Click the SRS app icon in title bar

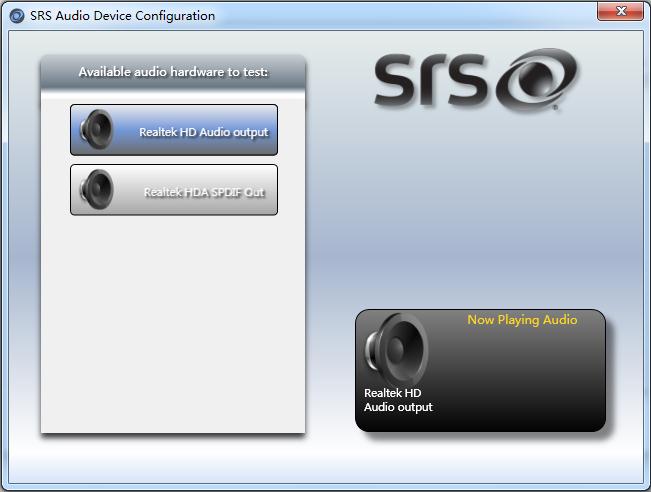click(x=17, y=16)
